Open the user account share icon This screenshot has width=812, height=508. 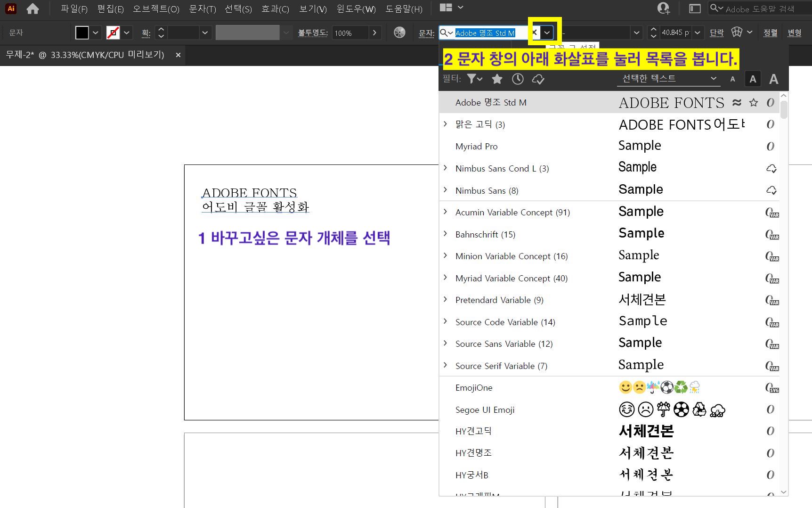[664, 8]
